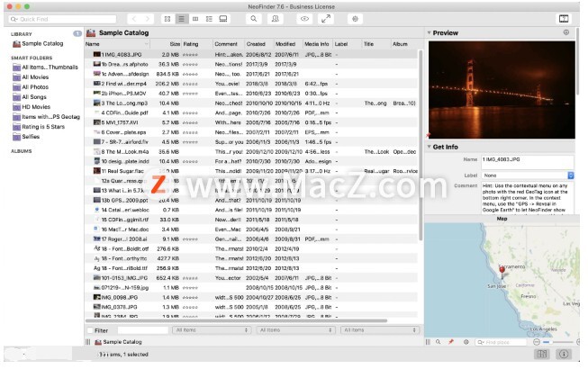Image resolution: width=588 pixels, height=369 pixels.
Task: Click the fullscreen arrows toolbar icon
Action: pyautogui.click(x=326, y=19)
